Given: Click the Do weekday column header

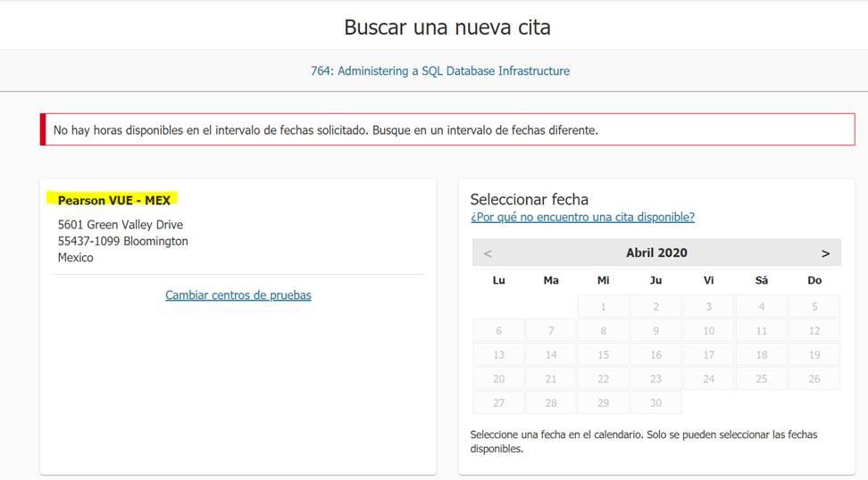Looking at the screenshot, I should (814, 280).
